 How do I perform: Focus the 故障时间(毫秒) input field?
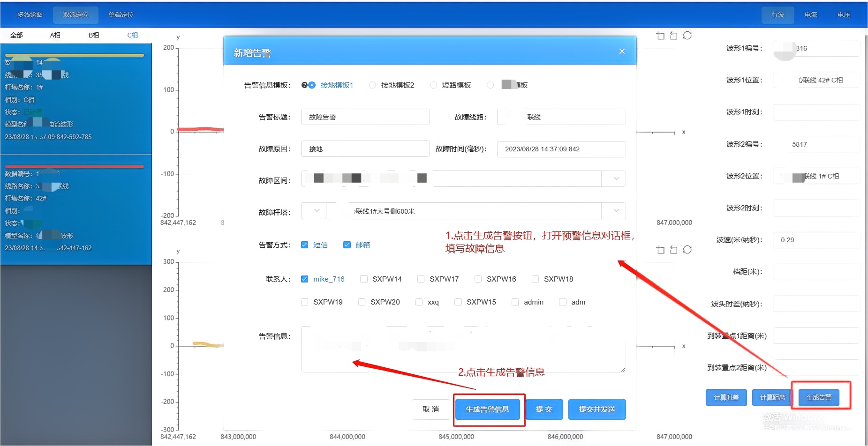tap(561, 149)
